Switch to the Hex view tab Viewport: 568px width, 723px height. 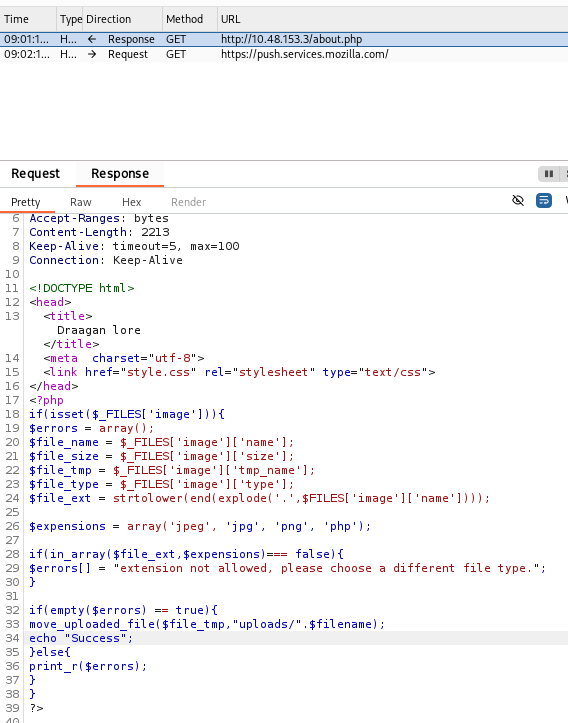(131, 202)
